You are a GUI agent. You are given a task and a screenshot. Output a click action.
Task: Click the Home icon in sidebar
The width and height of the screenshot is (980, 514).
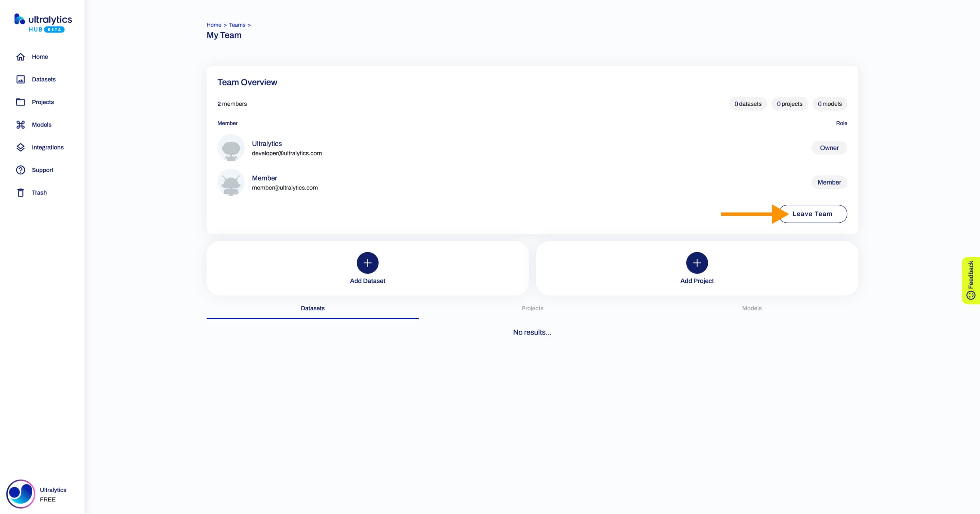(20, 56)
